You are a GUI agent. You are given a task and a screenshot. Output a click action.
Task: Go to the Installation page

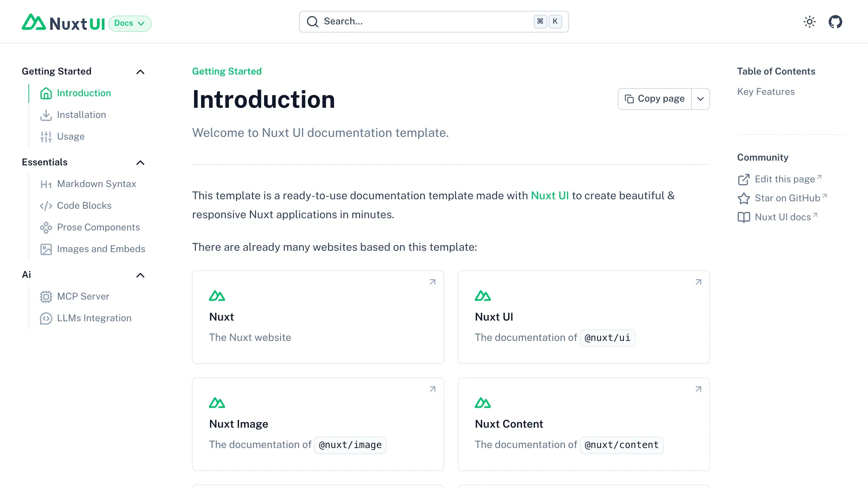pos(81,115)
